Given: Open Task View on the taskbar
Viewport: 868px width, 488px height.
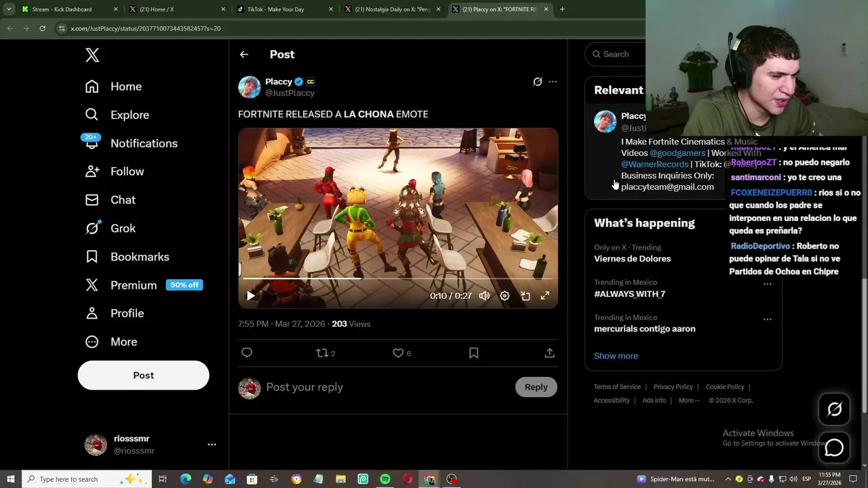Looking at the screenshot, I should [163, 479].
